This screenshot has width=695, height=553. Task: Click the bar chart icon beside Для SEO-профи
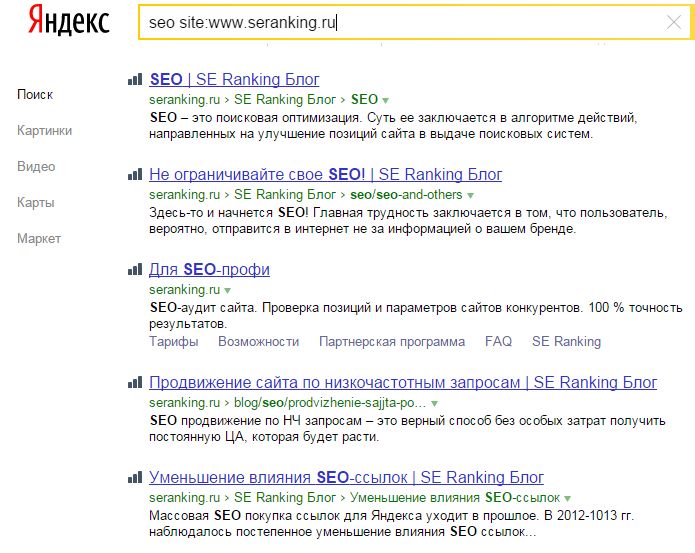coord(135,269)
